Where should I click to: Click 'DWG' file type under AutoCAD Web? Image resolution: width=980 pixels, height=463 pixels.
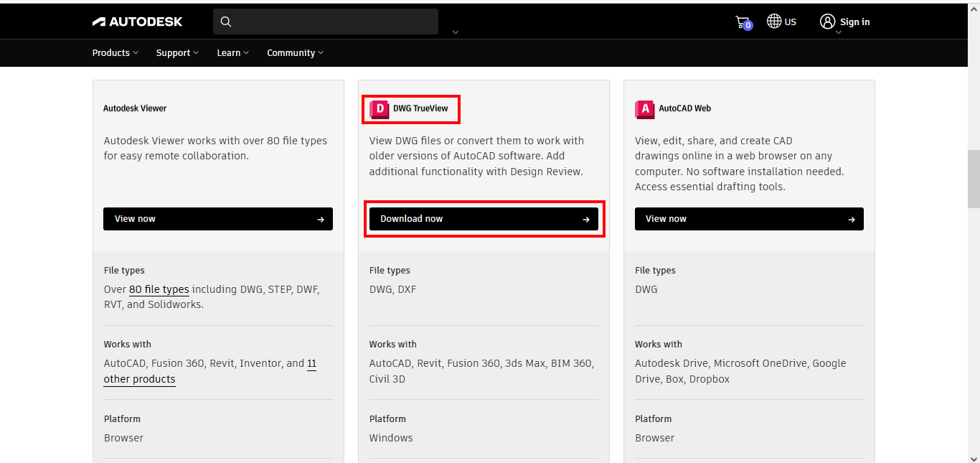pyautogui.click(x=646, y=289)
